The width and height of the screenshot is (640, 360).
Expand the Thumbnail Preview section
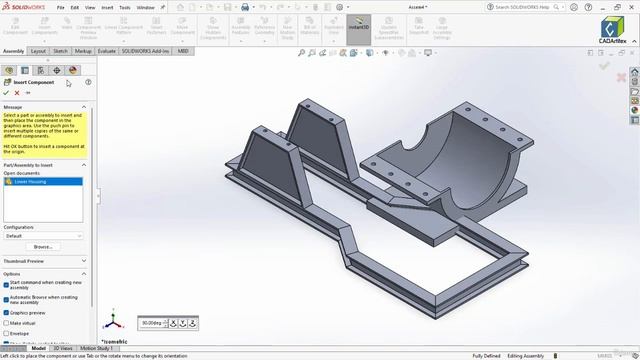point(84,261)
